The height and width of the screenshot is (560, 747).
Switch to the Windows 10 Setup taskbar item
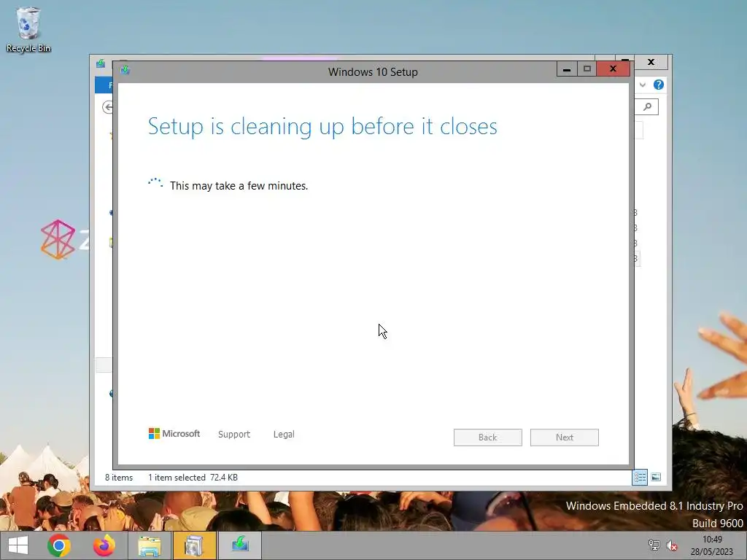click(239, 545)
